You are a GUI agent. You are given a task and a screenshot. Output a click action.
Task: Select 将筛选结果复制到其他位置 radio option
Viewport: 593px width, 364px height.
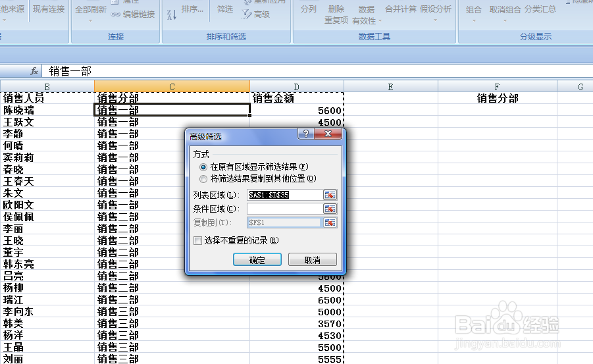point(203,178)
